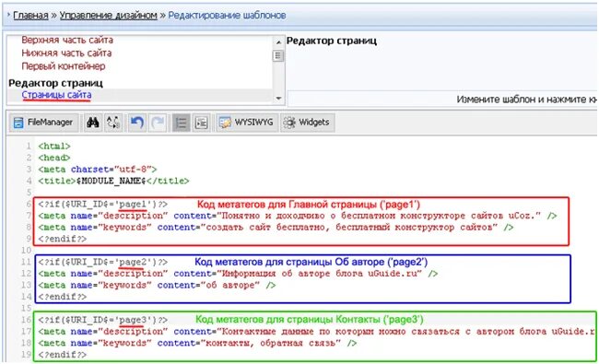Open Страницы сайта template
Screen dimensions: 599x364
[x=56, y=95]
